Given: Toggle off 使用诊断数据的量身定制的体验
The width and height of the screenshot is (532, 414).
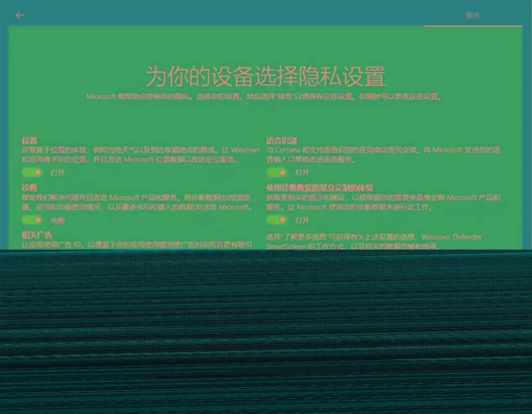Looking at the screenshot, I should coord(277,220).
